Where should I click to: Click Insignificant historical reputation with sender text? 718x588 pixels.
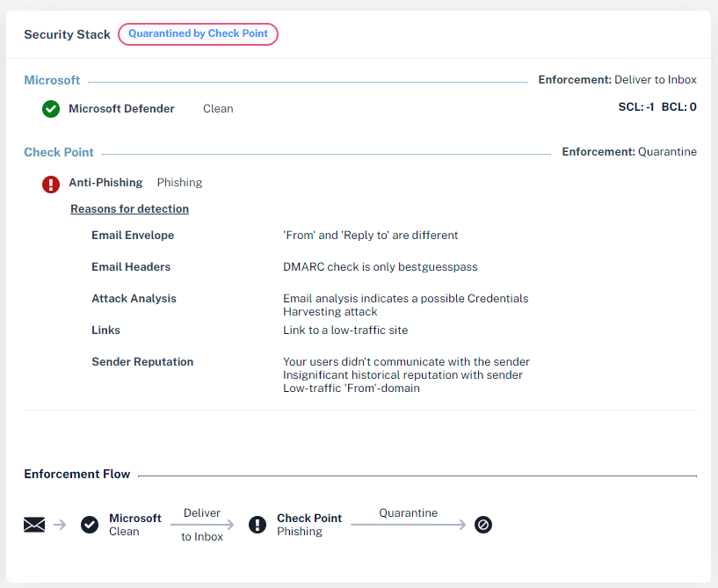[403, 374]
